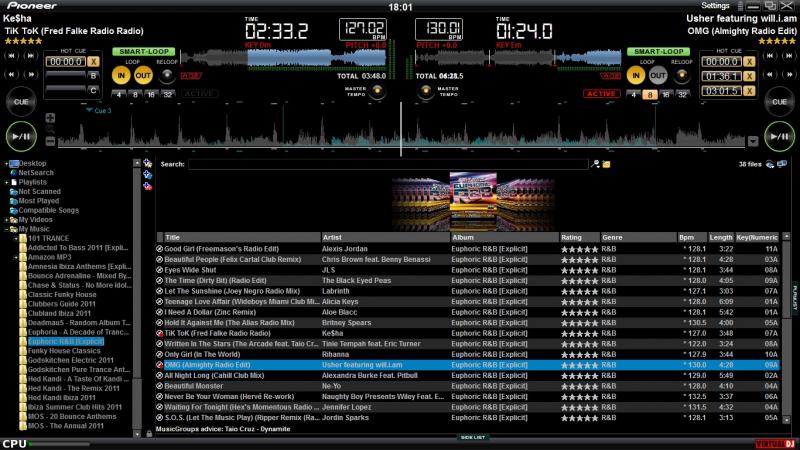800x450 pixels.
Task: Open the Side List panel tab
Action: (x=472, y=437)
